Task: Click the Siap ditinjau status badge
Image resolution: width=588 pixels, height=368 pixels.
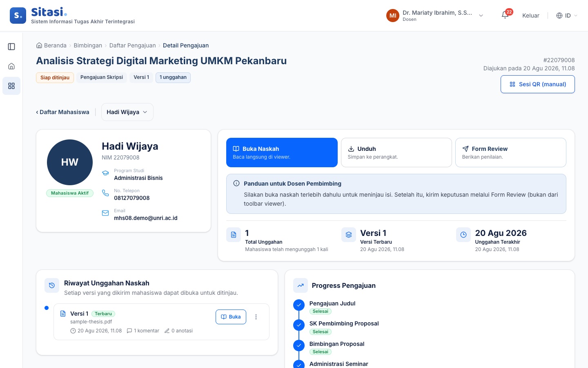Action: pyautogui.click(x=55, y=78)
